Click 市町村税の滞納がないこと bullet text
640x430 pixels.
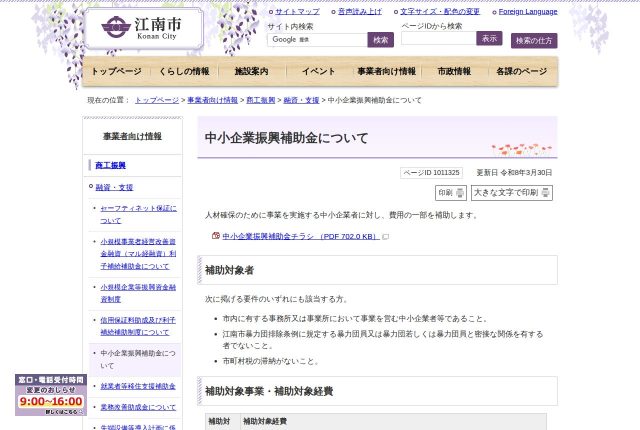tap(270, 361)
